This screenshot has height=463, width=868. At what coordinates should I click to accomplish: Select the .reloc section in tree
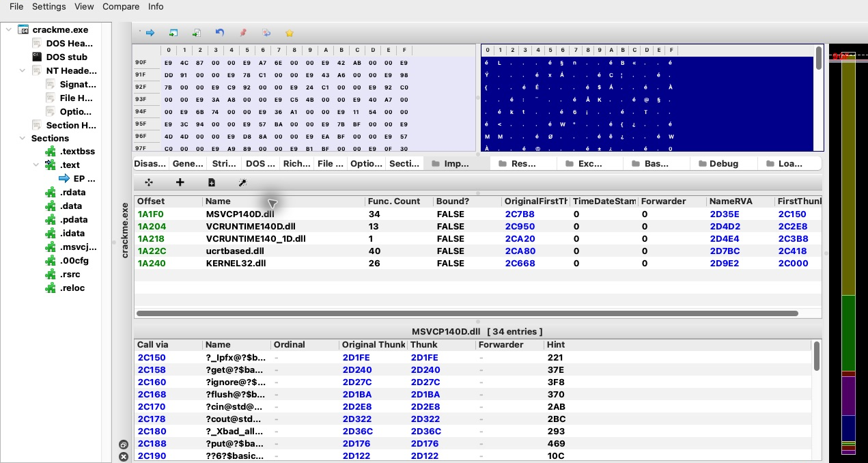click(x=72, y=287)
